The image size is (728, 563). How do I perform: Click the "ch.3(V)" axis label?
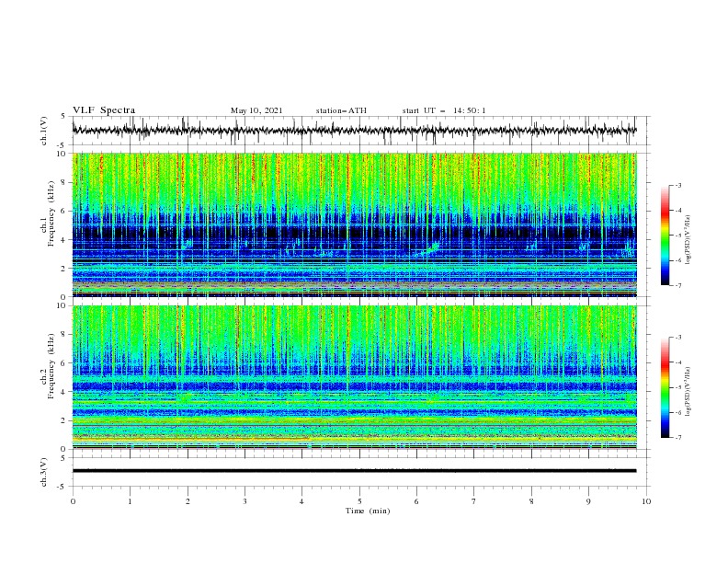[x=44, y=472]
